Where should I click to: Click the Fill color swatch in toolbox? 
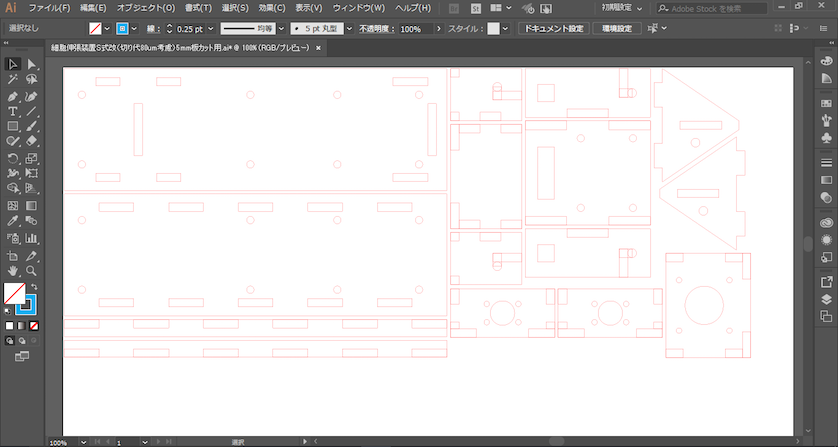(x=15, y=294)
